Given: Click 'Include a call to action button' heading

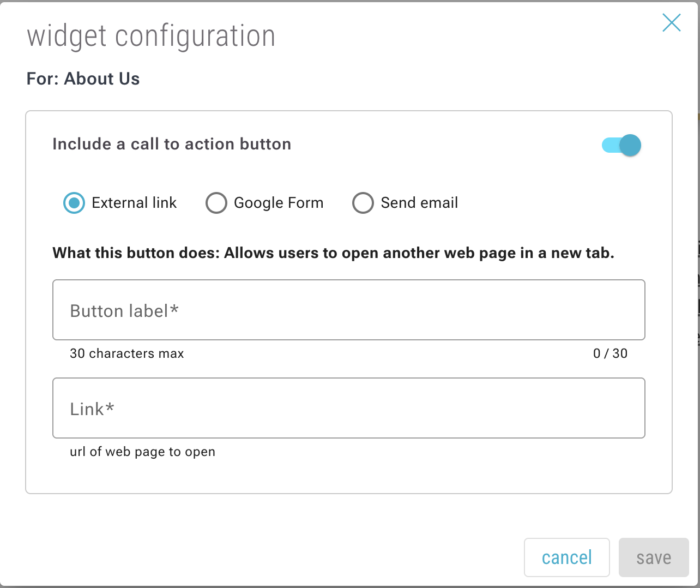Looking at the screenshot, I should click(x=172, y=144).
